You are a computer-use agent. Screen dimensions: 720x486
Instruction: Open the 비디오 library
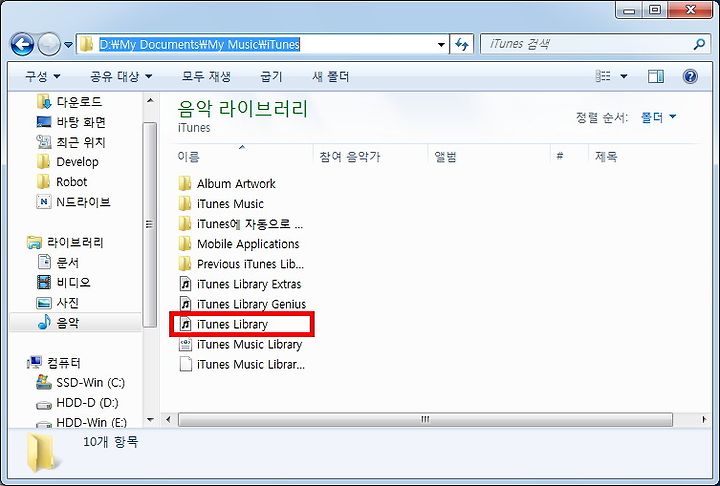click(64, 283)
